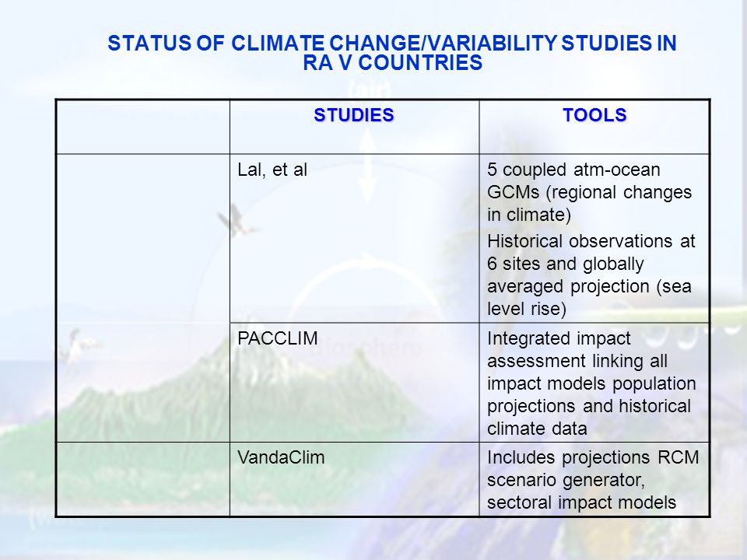Select the TOOLS column header
The image size is (747, 560).
pyautogui.click(x=594, y=115)
